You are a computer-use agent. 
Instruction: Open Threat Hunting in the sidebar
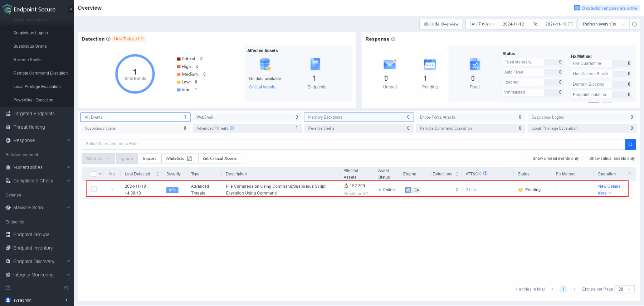[29, 127]
